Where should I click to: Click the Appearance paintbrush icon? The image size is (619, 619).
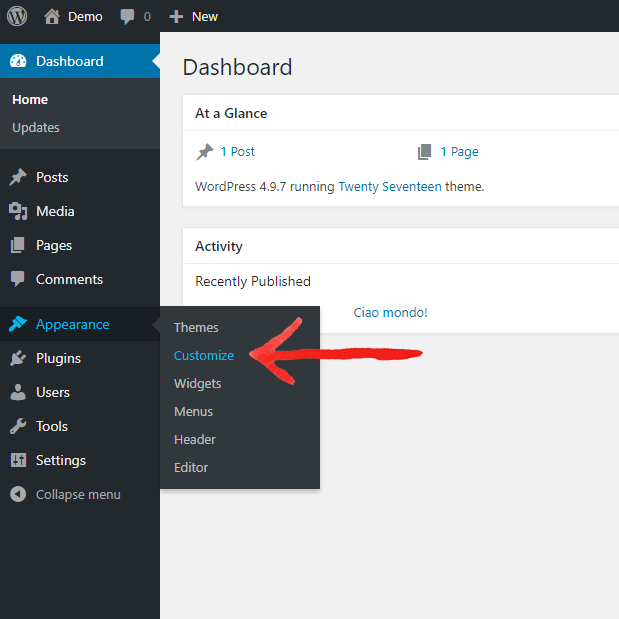18,324
